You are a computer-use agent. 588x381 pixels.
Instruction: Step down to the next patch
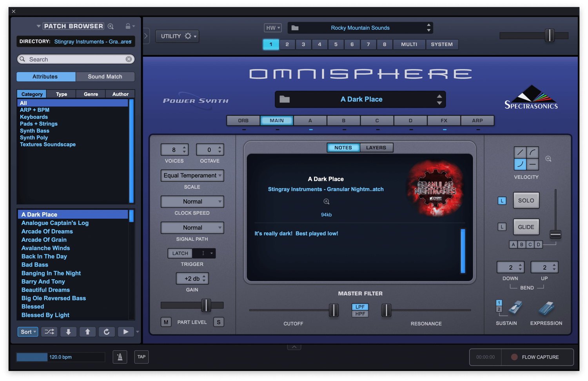point(68,332)
